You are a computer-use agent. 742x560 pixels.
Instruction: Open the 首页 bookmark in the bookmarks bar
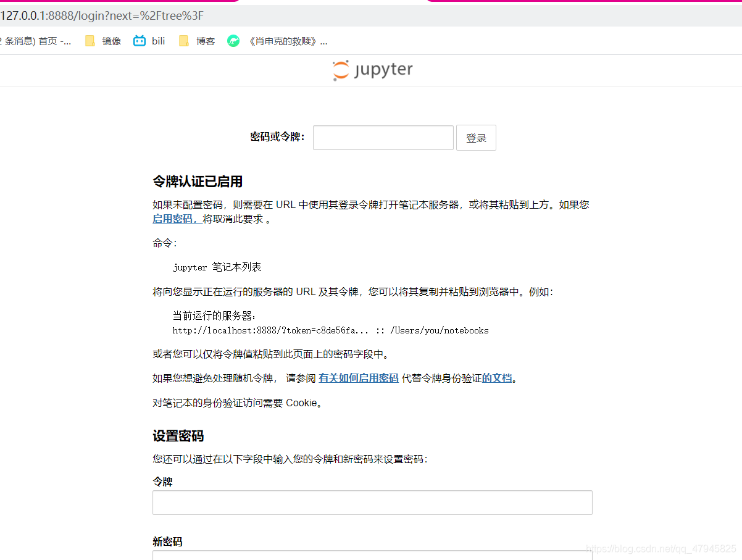[x=37, y=41]
